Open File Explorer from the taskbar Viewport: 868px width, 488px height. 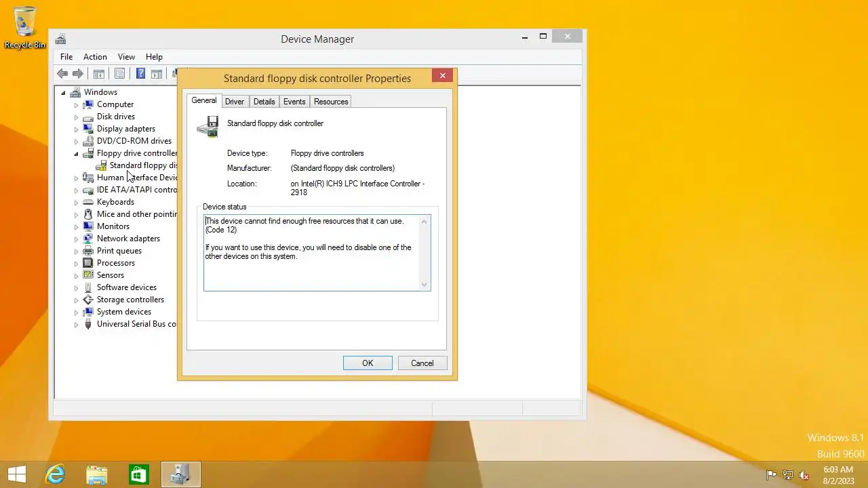pos(97,474)
